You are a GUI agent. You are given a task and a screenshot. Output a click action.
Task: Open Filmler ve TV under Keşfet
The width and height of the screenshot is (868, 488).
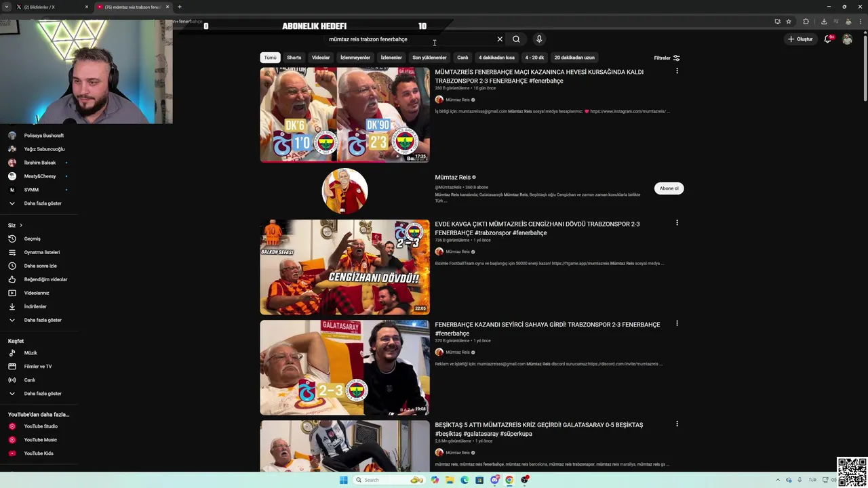[x=38, y=367]
